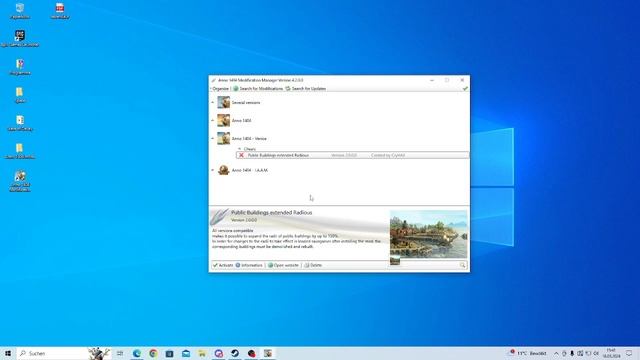Select the Epic Games Launcher desktop icon

coord(20,38)
